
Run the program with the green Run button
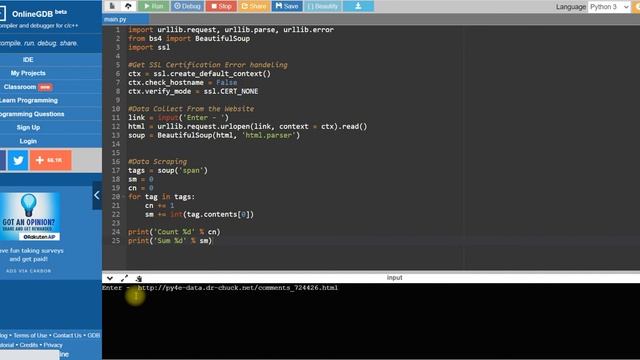coord(153,6)
